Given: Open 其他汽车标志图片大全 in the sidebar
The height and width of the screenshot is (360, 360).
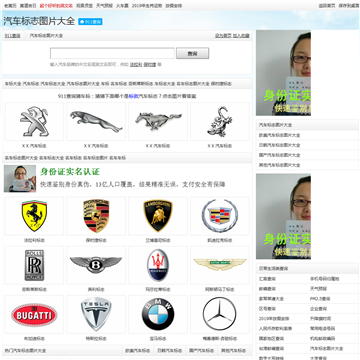Looking at the screenshot, I should point(280,165).
